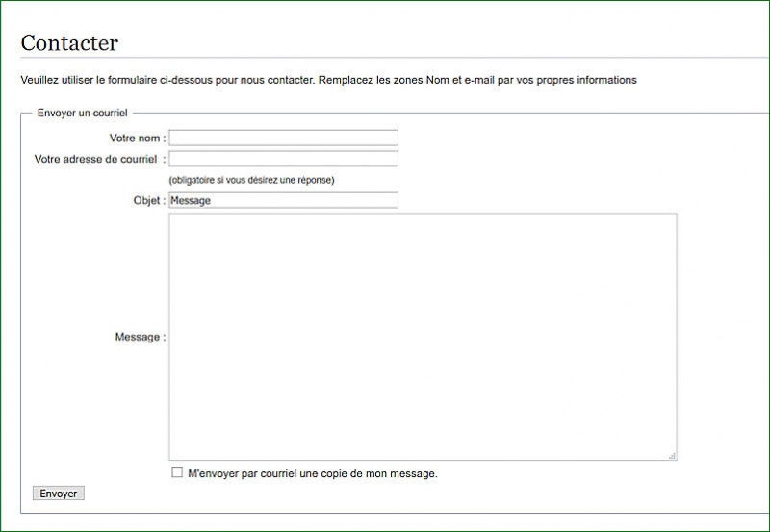The width and height of the screenshot is (770, 532).
Task: Click the "Votre adresse de courriel :" label
Action: 99,159
